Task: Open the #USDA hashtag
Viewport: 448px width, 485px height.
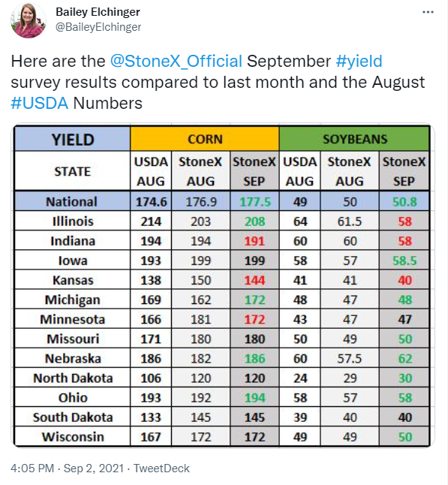Action: [40, 103]
